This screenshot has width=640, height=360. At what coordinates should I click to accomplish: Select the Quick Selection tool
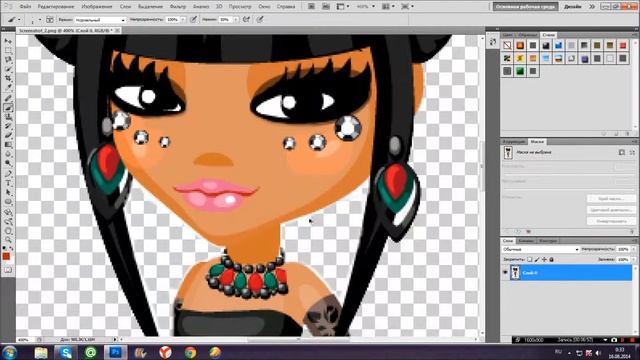[x=8, y=69]
